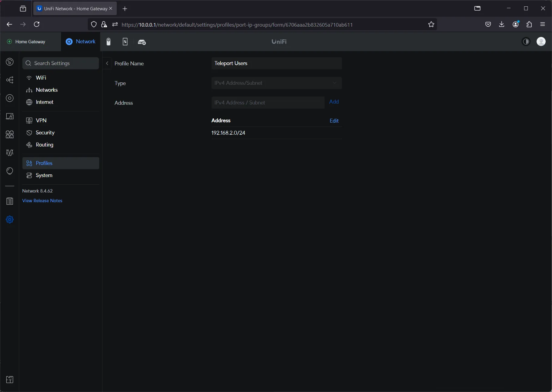Close the UniFi Network browser tab
552x392 pixels.
click(110, 8)
